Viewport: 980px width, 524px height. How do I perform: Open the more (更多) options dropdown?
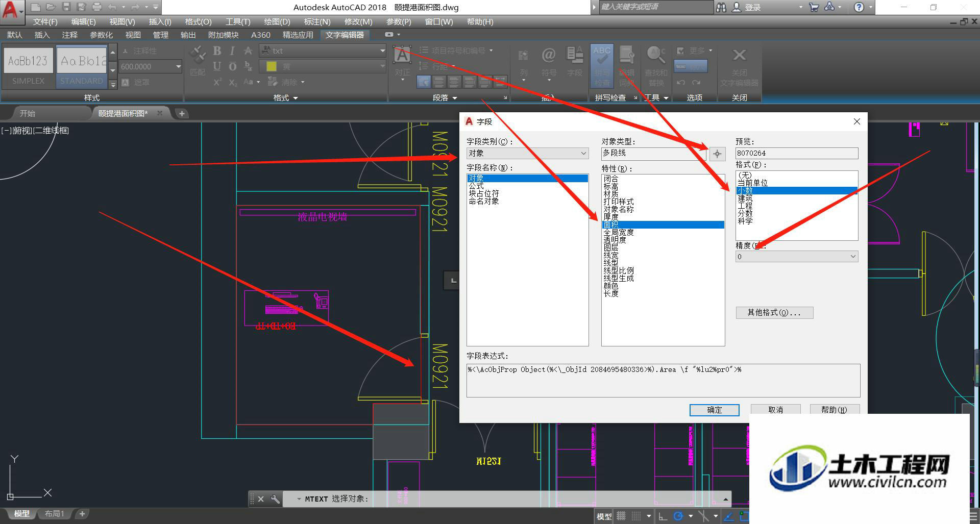click(x=694, y=51)
